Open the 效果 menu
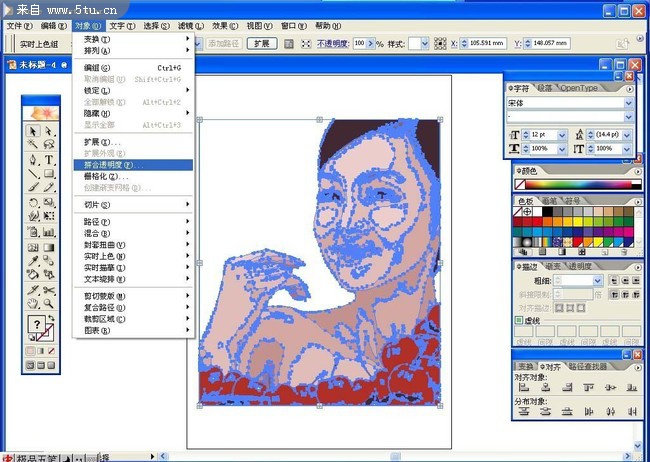 pyautogui.click(x=225, y=26)
